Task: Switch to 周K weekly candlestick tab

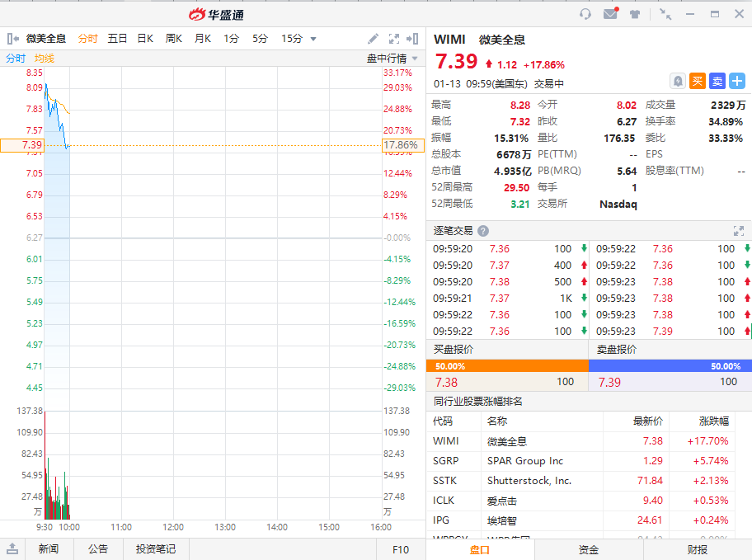Action: [174, 39]
